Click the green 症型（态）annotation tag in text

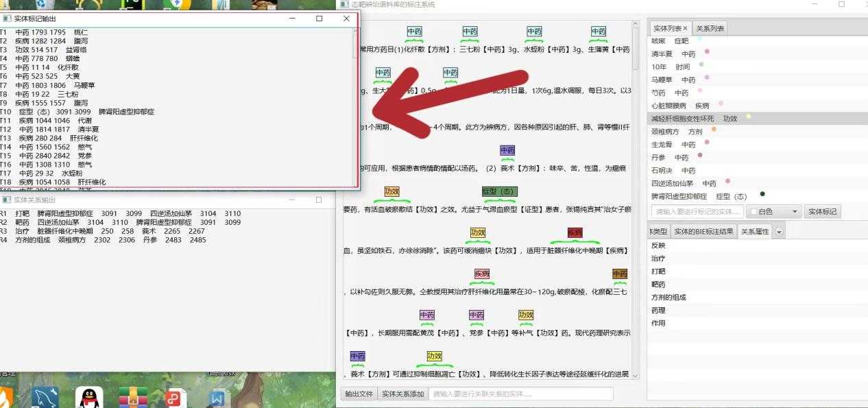point(500,191)
